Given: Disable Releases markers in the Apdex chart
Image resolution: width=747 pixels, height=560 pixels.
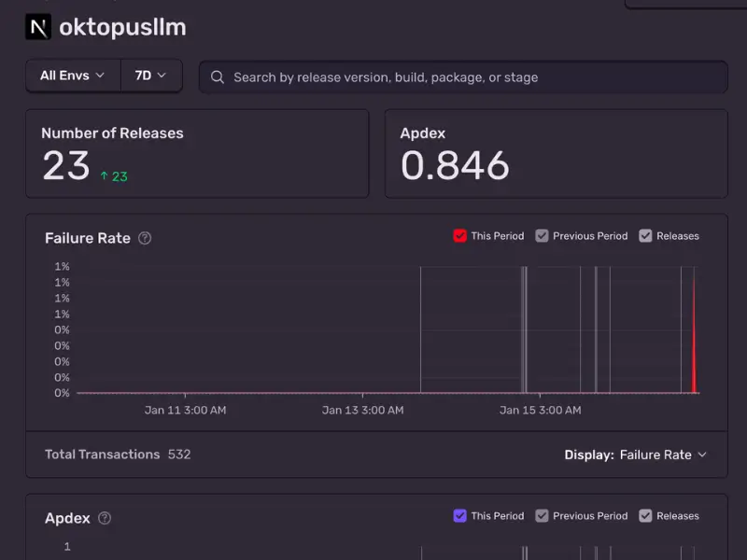Looking at the screenshot, I should tap(645, 515).
